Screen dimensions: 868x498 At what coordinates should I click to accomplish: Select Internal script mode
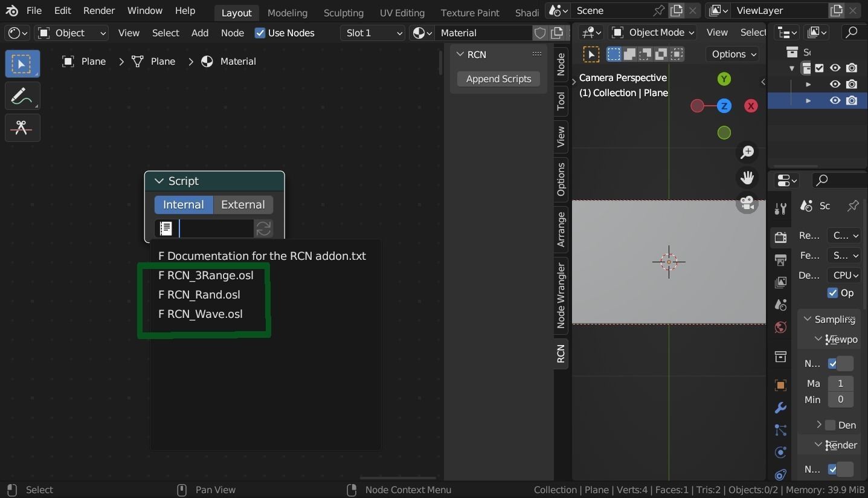pos(184,204)
